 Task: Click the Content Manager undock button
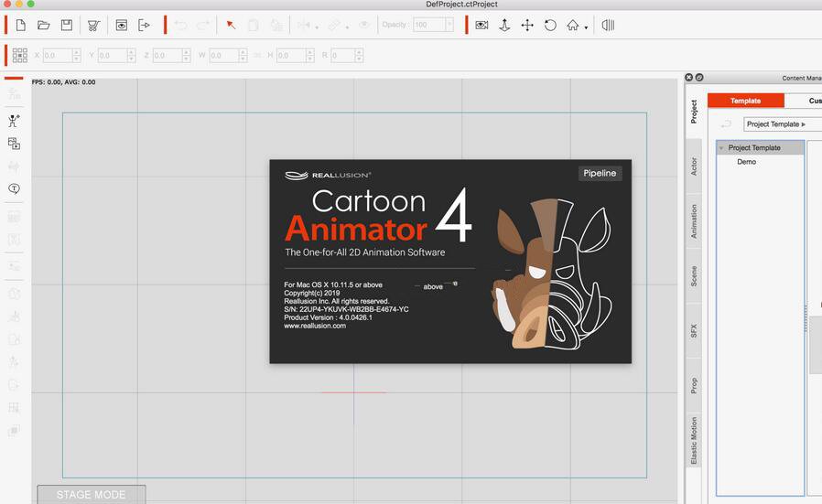[699, 78]
